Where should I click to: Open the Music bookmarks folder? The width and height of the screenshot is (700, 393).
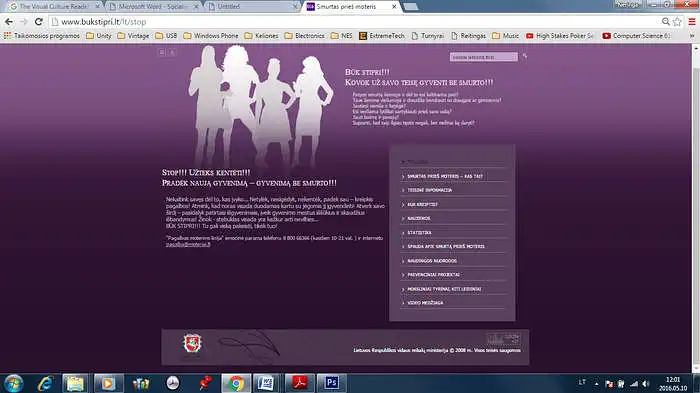(x=505, y=36)
